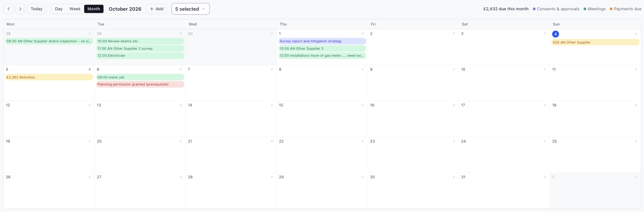Open the 08:30 drains inspection event
The height and width of the screenshot is (212, 644).
[49, 41]
